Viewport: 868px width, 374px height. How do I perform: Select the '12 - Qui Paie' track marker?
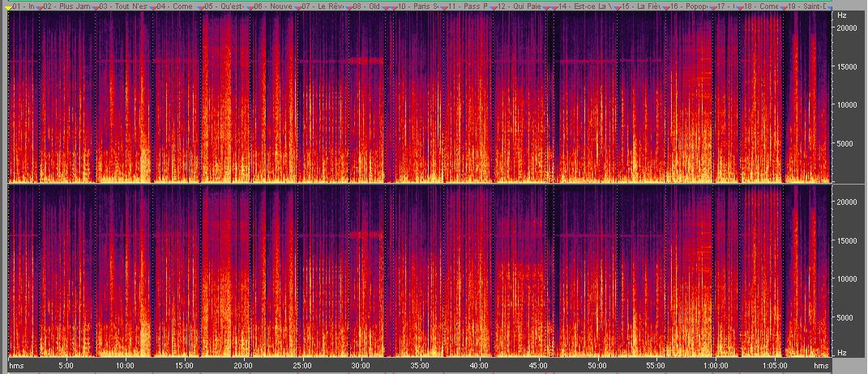tap(518, 6)
